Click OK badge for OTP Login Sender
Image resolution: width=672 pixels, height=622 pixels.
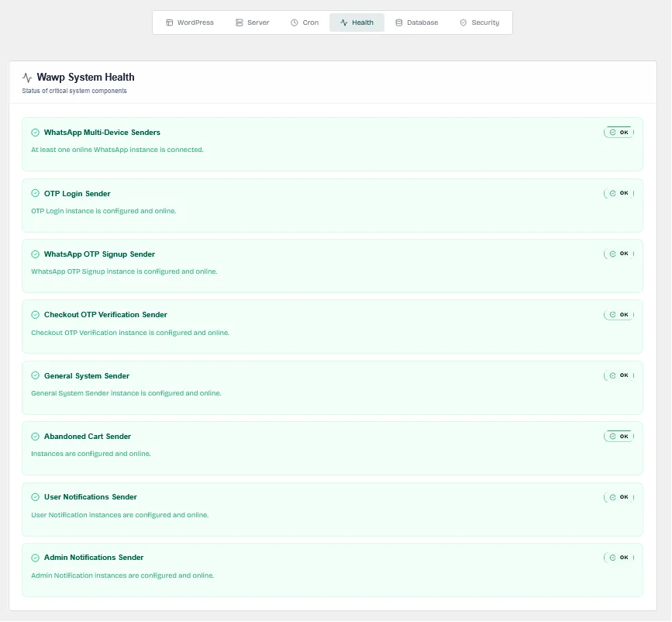[x=619, y=193]
